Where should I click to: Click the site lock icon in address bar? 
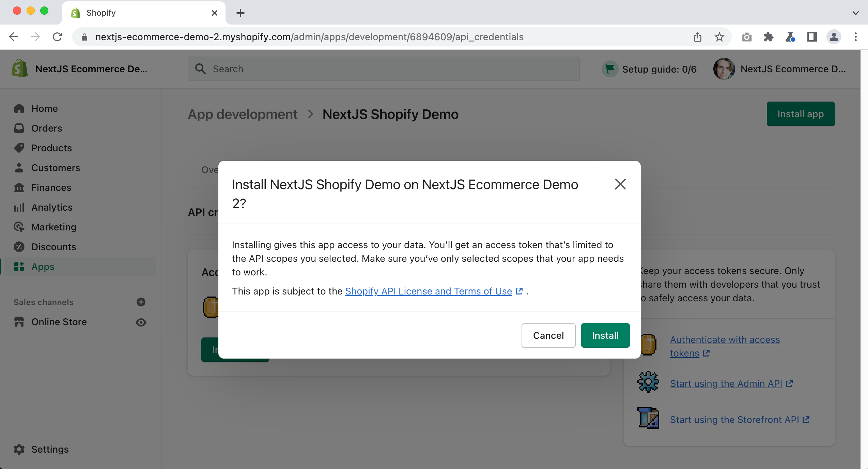pyautogui.click(x=84, y=37)
